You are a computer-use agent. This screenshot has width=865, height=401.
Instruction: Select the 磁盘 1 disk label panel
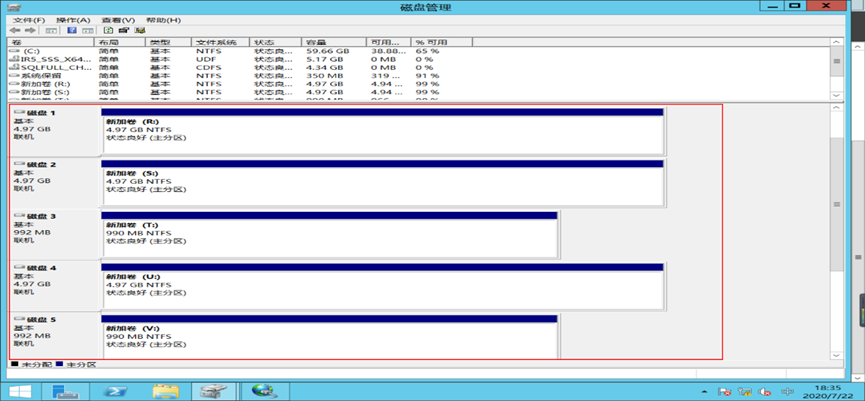point(55,131)
